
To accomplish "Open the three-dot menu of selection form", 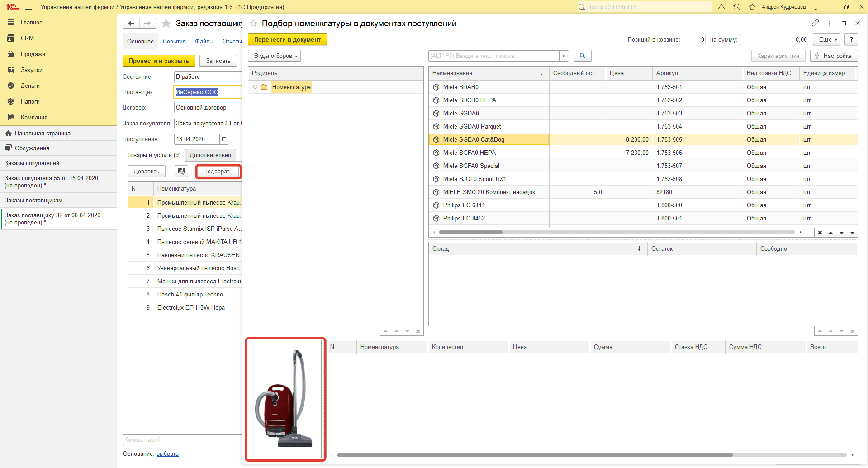I will point(830,23).
